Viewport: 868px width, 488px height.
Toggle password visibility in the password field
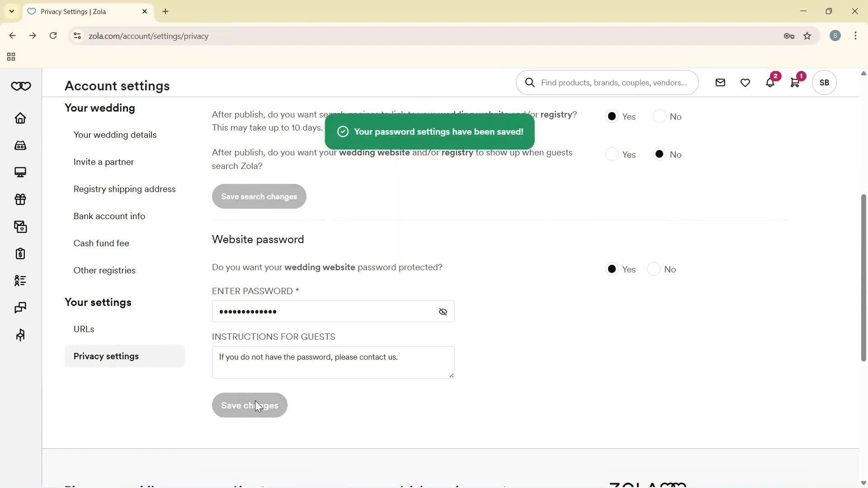(x=443, y=312)
